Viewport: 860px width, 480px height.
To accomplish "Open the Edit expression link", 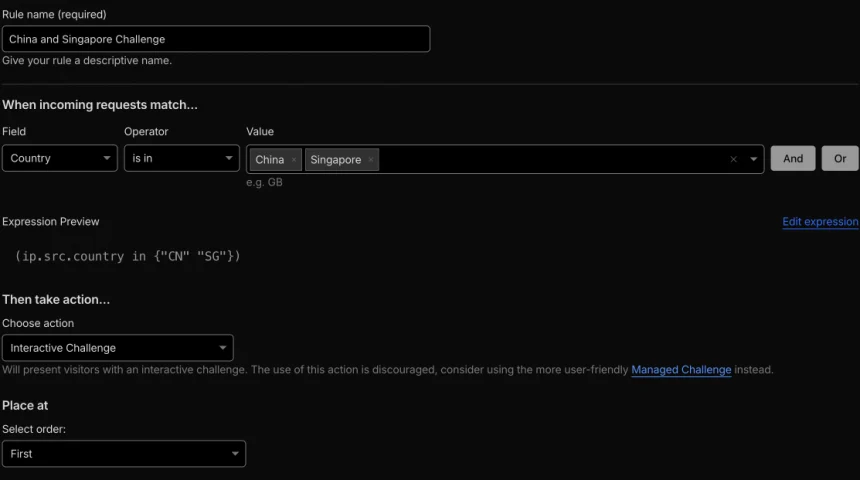I will pos(820,222).
